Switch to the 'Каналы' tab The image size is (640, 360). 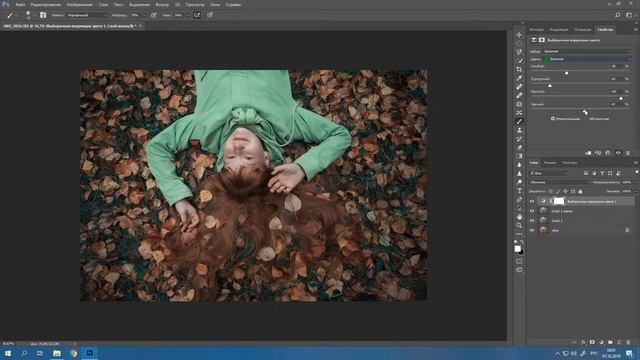550,162
